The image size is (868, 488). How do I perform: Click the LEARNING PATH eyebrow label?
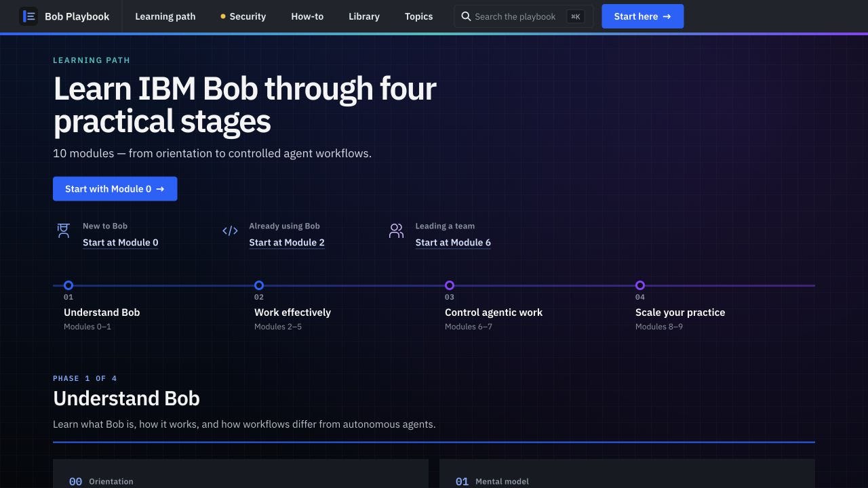(92, 60)
